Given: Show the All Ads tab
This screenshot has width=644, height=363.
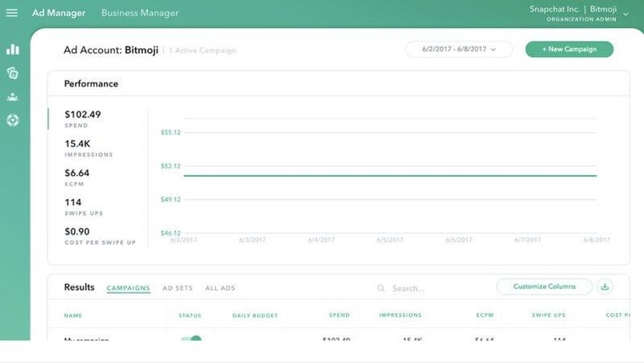Looking at the screenshot, I should click(x=220, y=288).
